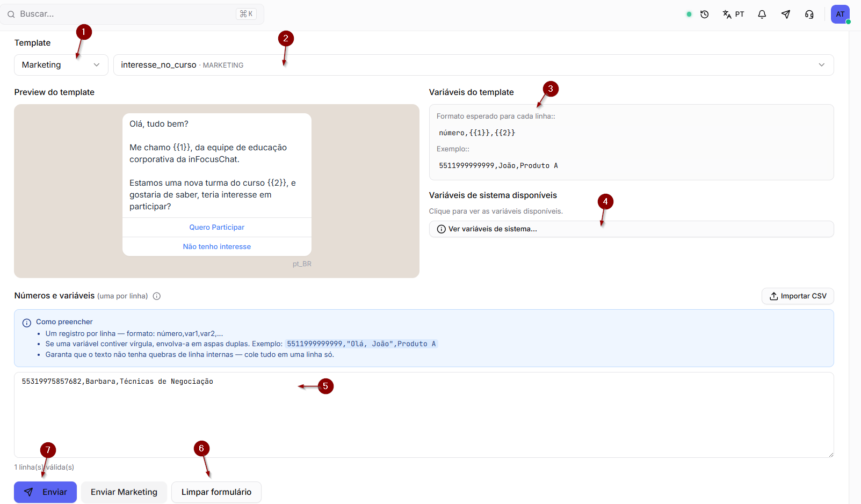Open the headset support icon
The height and width of the screenshot is (504, 861).
tap(809, 14)
